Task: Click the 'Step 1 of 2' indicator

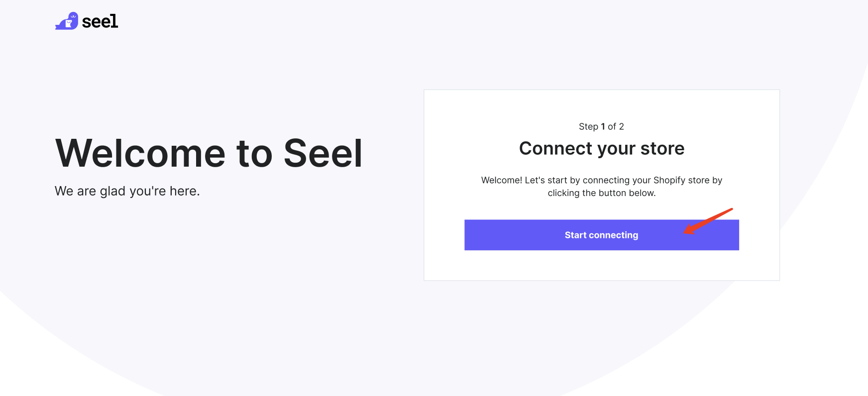Action: click(x=601, y=126)
